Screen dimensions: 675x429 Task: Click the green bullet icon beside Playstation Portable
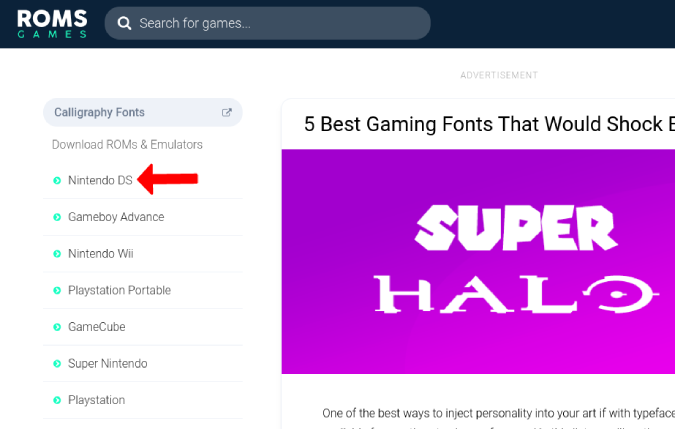57,290
